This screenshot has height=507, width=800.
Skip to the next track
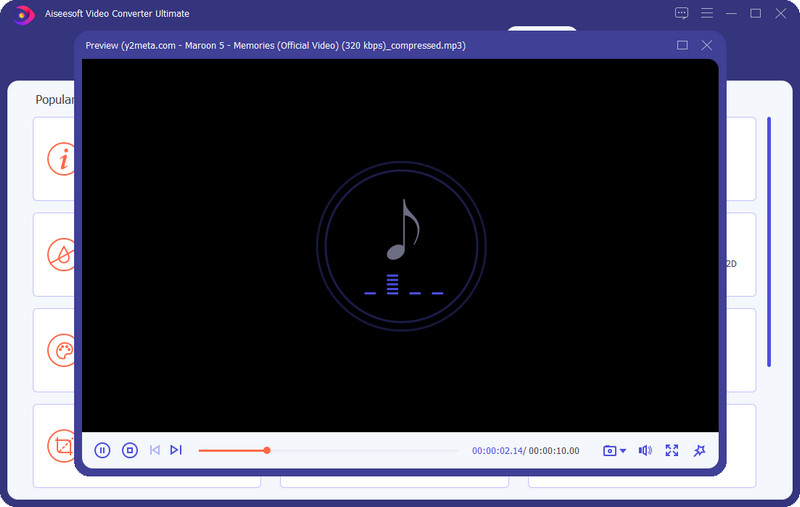coord(176,450)
